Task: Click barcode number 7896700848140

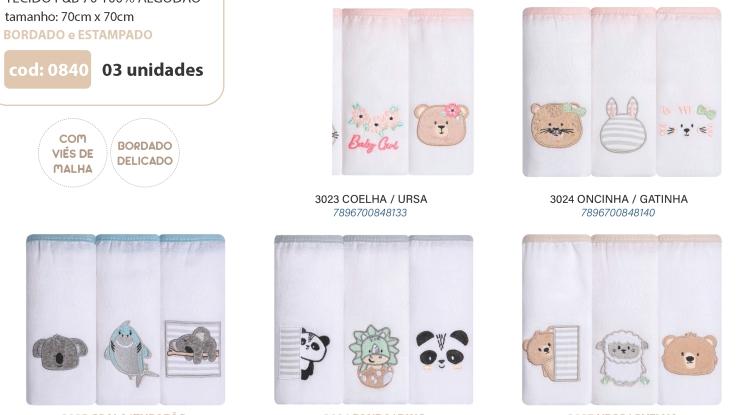Action: coord(618,212)
